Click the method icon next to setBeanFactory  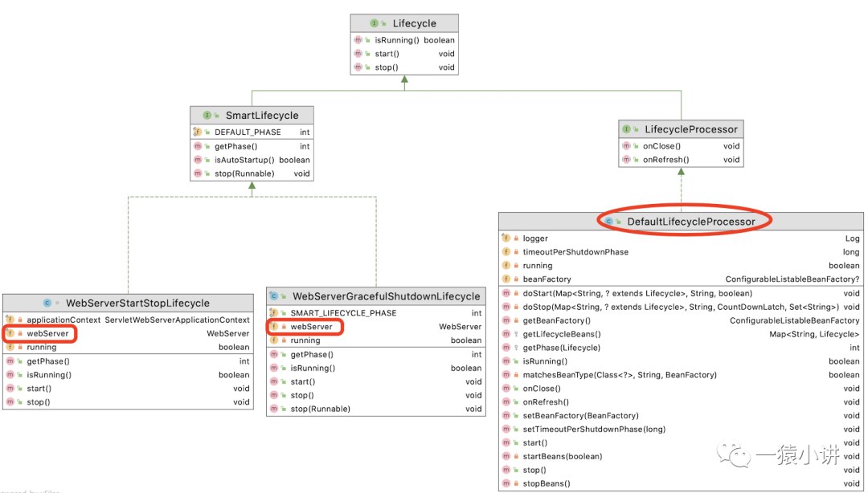(x=506, y=416)
